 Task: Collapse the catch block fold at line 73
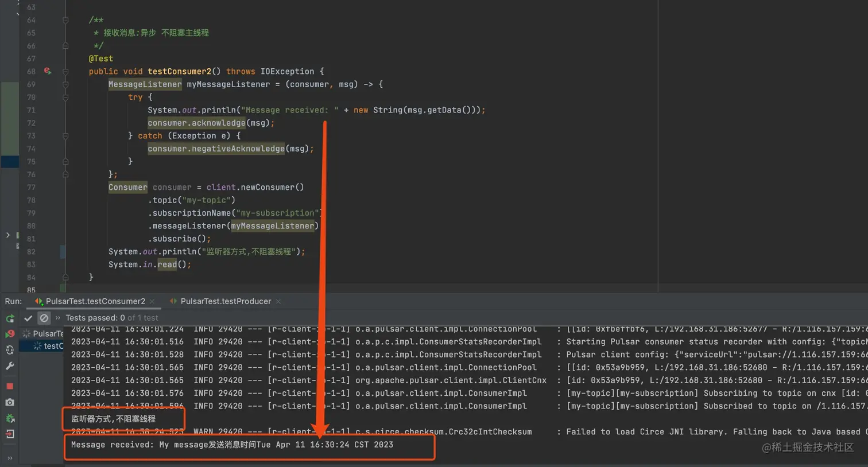[x=65, y=136]
